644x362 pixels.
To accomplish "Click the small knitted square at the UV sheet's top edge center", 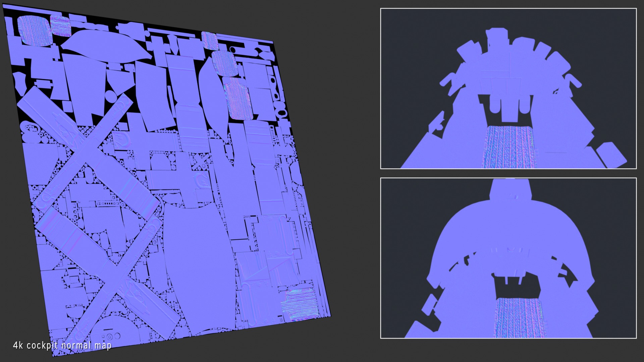I will pos(210,41).
